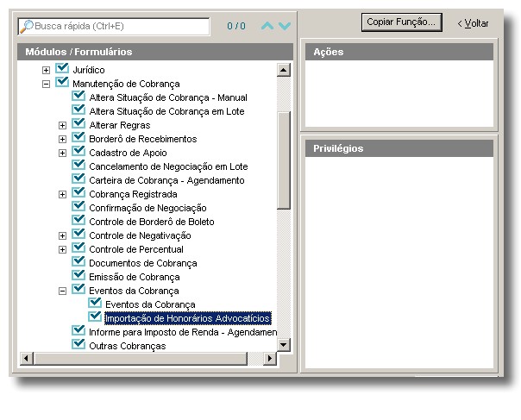Click the horizontal scrollbar thumb
Screen dimensions: 521x420
pyautogui.click(x=141, y=359)
